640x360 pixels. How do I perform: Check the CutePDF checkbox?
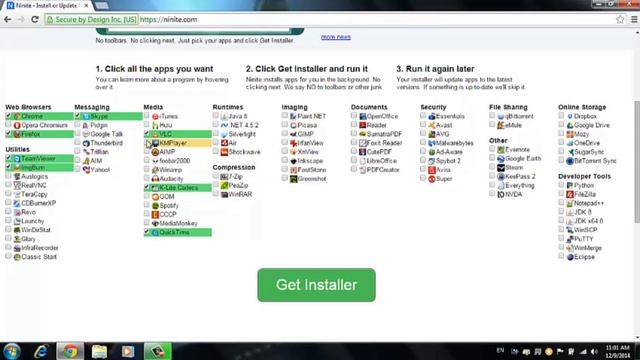click(354, 151)
